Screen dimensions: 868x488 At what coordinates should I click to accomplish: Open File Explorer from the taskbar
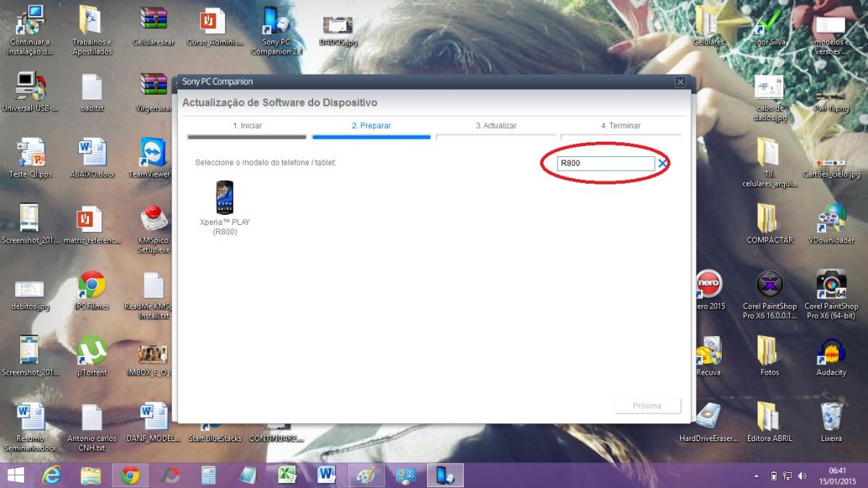click(x=91, y=475)
